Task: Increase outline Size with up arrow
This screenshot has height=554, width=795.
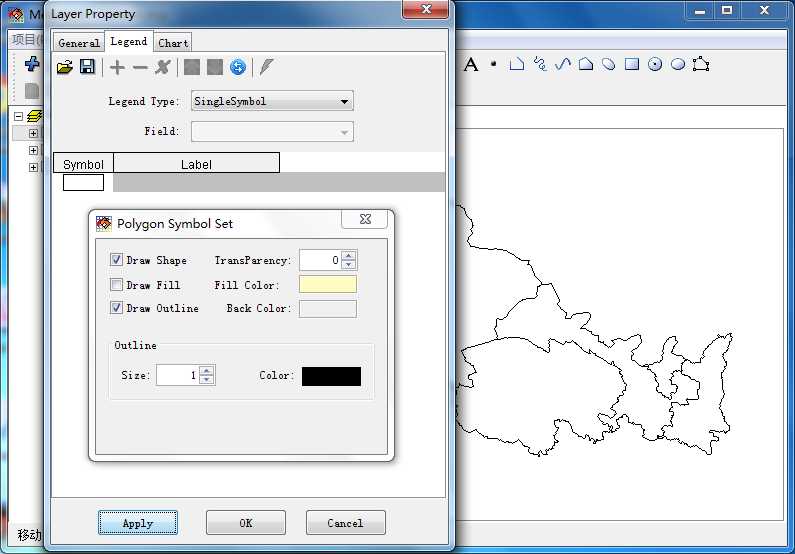Action: (x=207, y=371)
